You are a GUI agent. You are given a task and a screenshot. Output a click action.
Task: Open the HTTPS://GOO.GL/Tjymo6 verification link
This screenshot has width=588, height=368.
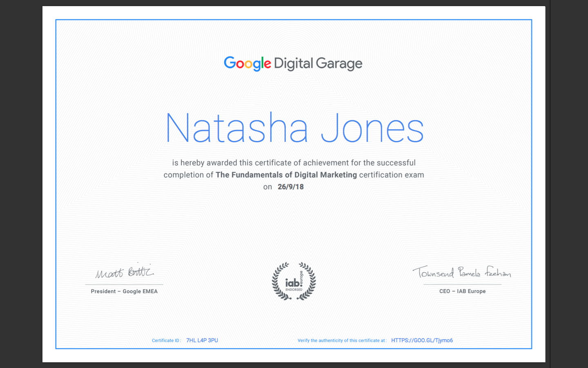(422, 340)
